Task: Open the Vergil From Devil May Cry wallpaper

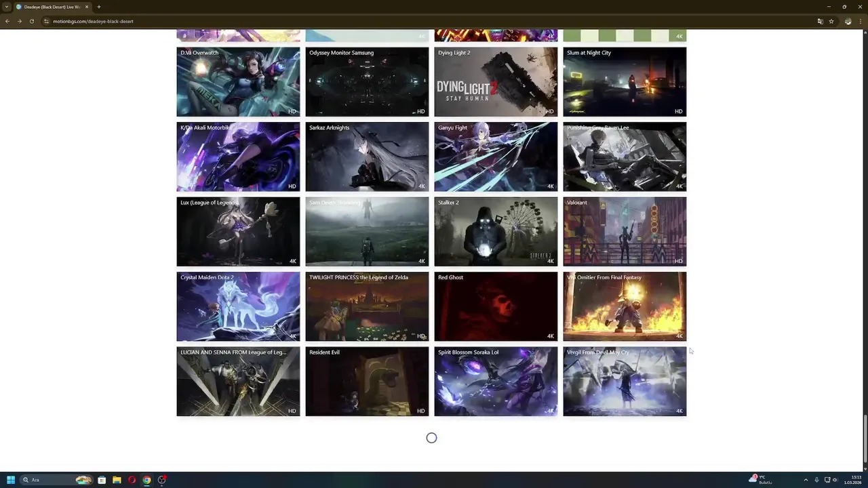Action: coord(625,382)
